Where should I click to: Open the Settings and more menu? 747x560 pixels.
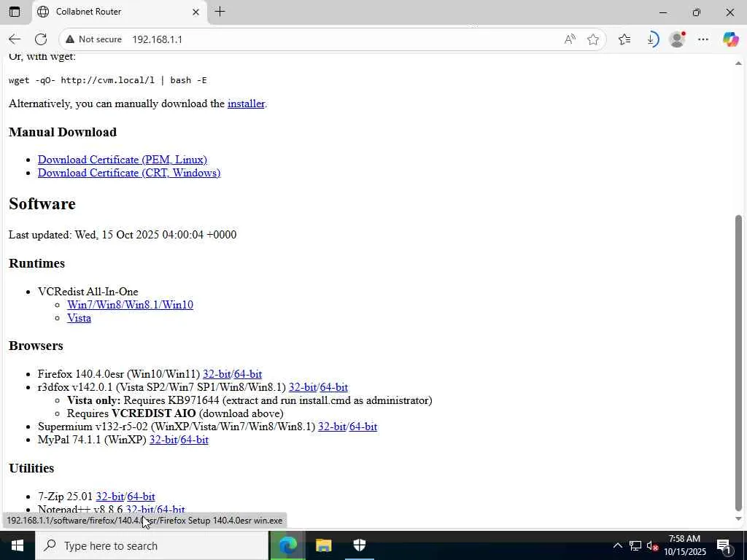(703, 39)
